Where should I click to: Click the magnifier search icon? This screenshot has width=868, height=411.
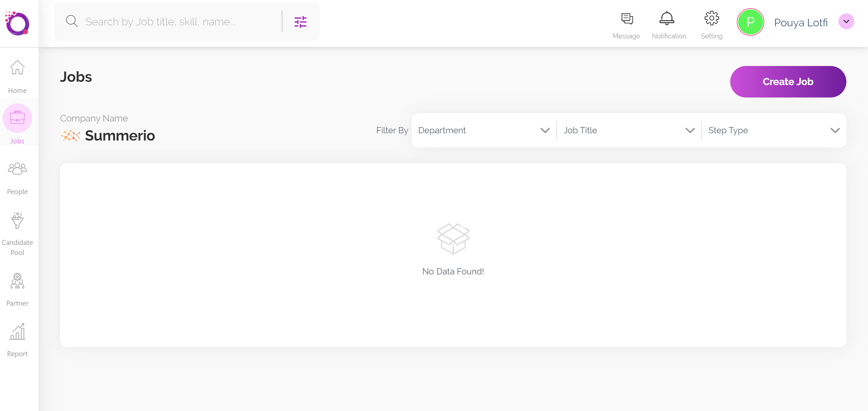[72, 21]
